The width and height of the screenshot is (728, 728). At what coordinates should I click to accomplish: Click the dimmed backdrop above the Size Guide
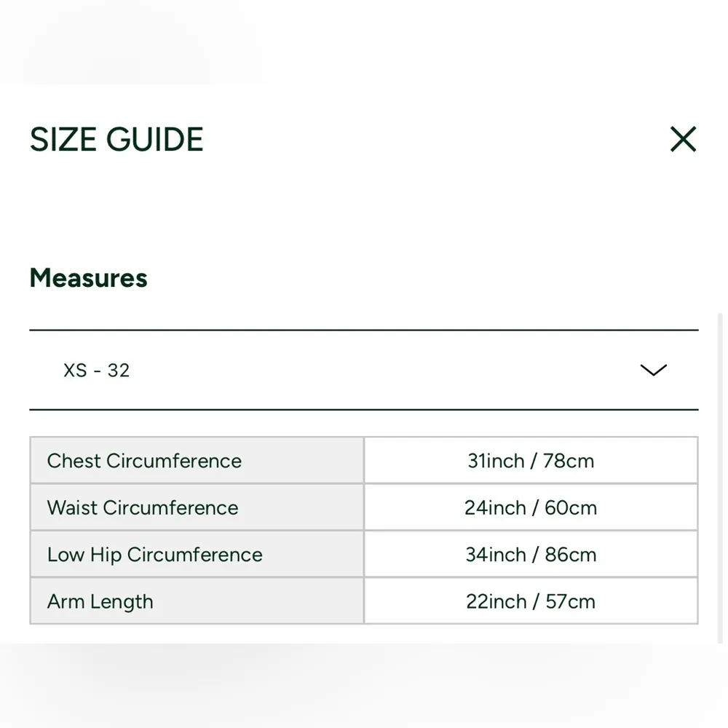(x=364, y=40)
